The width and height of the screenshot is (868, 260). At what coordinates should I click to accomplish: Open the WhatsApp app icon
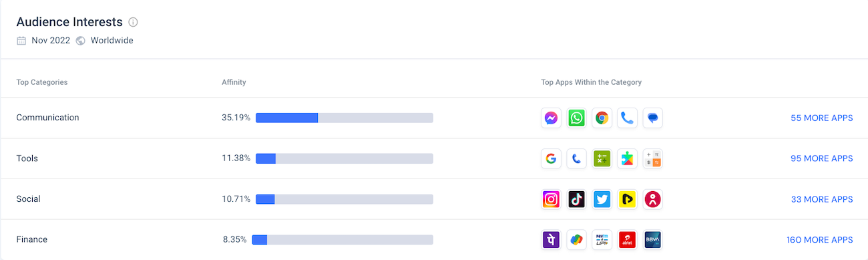(x=576, y=118)
